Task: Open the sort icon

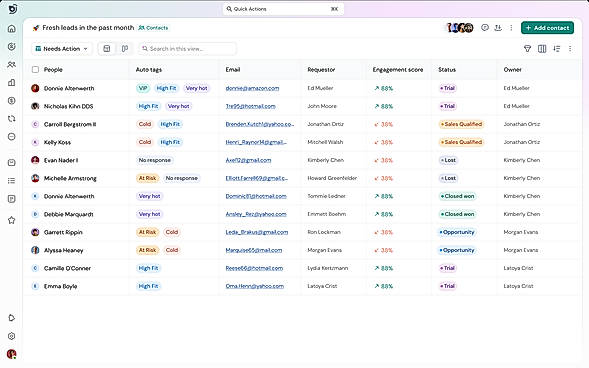Action: point(557,48)
